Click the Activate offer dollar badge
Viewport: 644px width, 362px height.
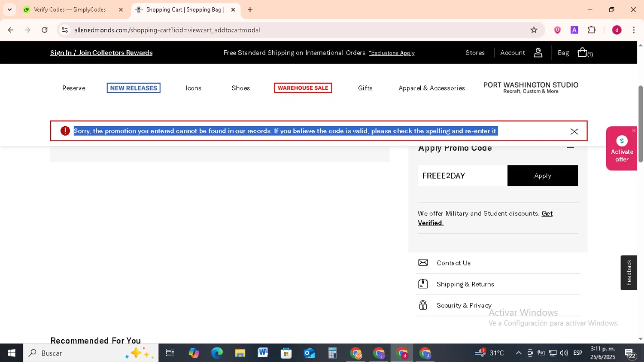point(622,141)
